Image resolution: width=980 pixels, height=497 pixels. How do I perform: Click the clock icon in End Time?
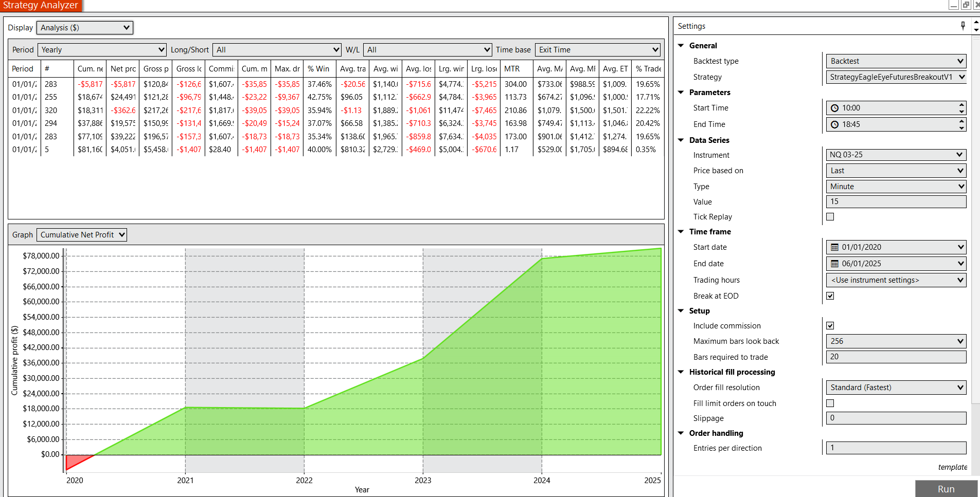[x=834, y=124]
